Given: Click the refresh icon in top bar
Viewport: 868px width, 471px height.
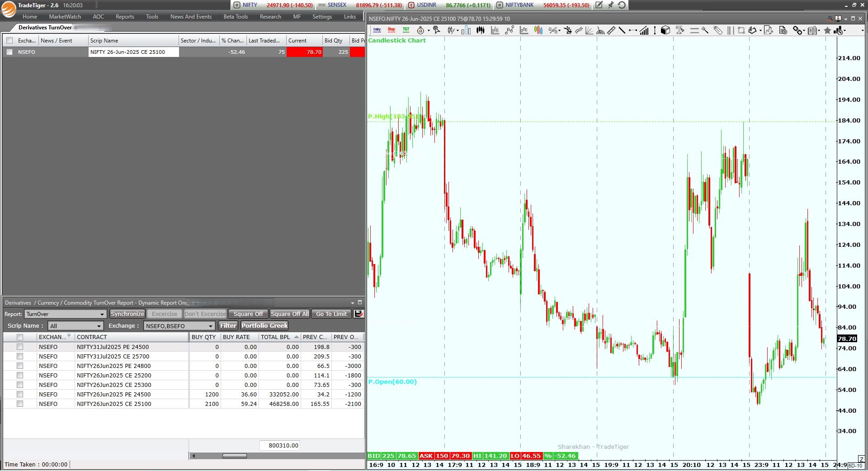Looking at the screenshot, I should 622,5.
